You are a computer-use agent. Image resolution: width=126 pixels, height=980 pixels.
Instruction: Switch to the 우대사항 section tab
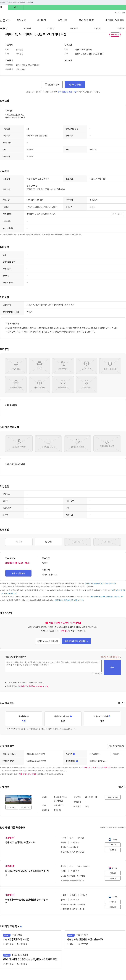pos(51,29)
